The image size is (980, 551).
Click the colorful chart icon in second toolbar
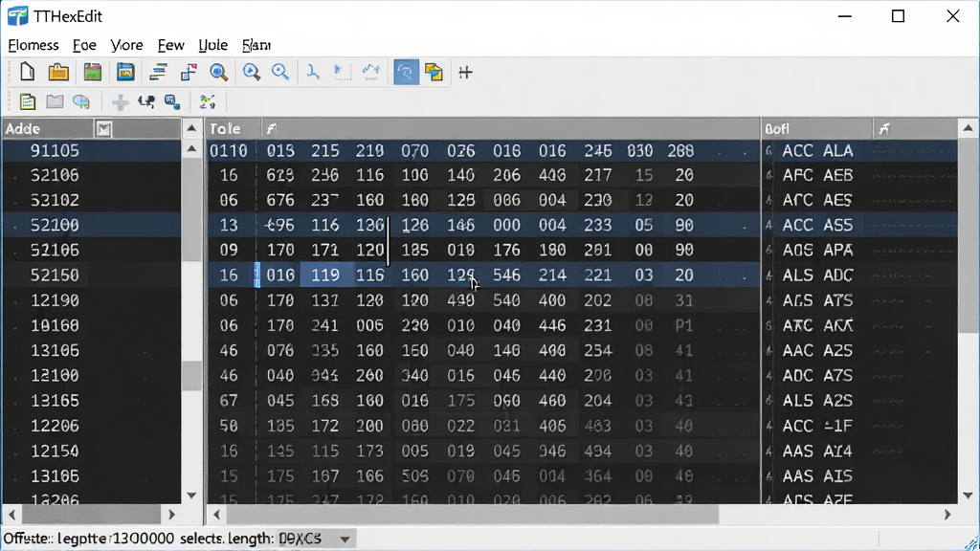207,101
